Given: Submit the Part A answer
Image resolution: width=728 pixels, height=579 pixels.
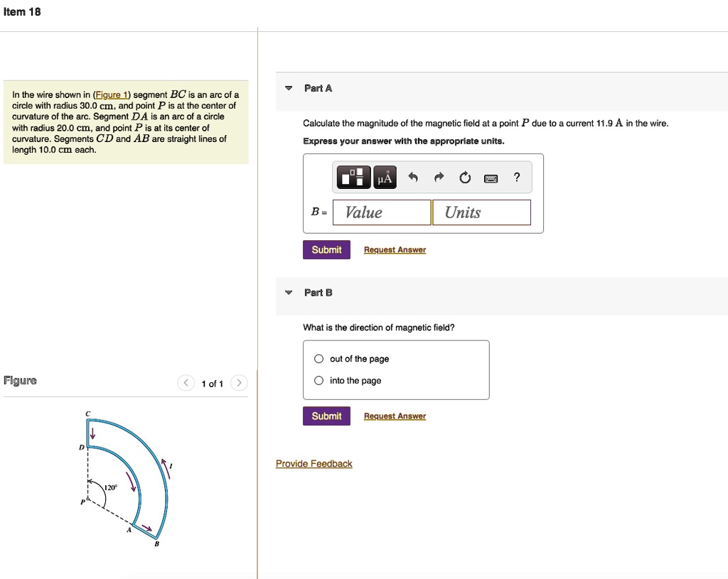Looking at the screenshot, I should click(x=326, y=249).
